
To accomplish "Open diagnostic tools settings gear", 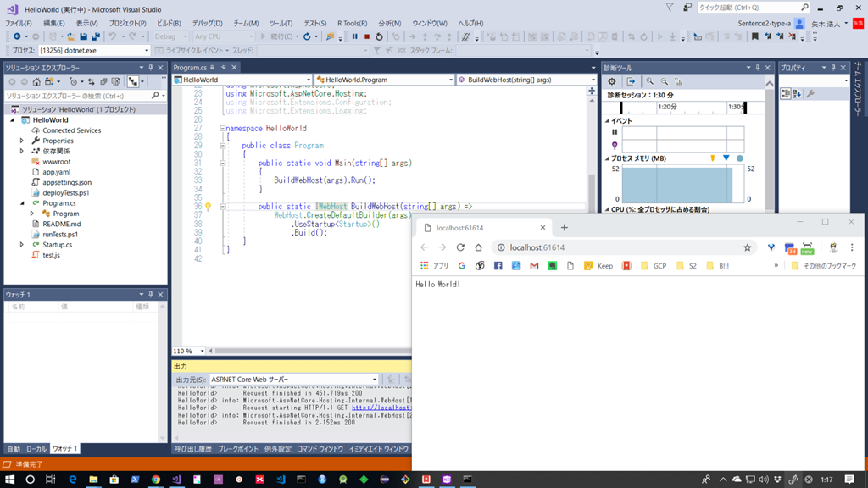I will 612,82.
